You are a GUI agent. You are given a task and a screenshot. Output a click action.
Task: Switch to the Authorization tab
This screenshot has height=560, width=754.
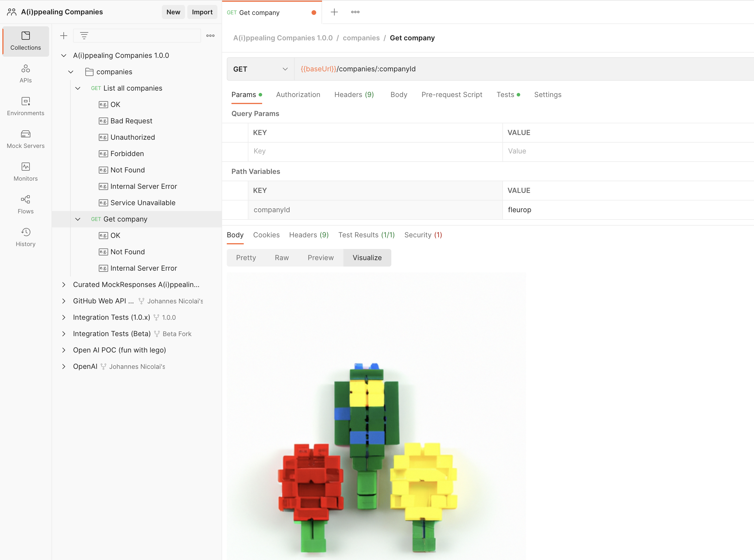[298, 94]
